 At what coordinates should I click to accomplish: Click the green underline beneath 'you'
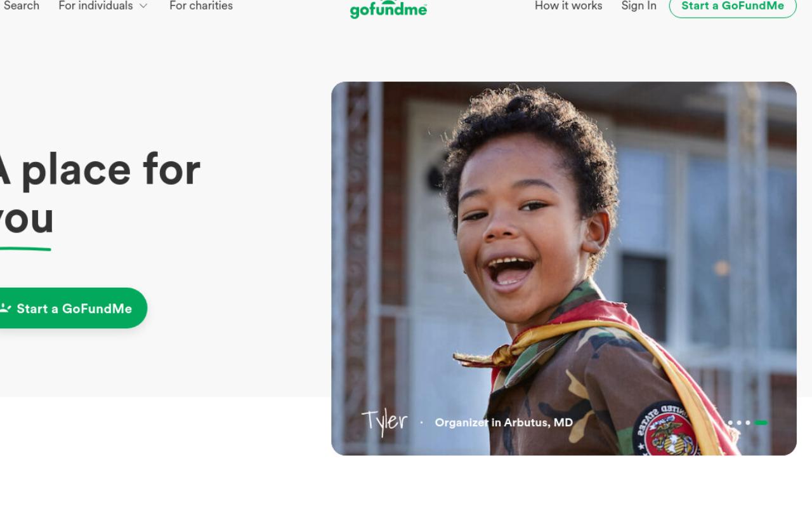(x=25, y=249)
